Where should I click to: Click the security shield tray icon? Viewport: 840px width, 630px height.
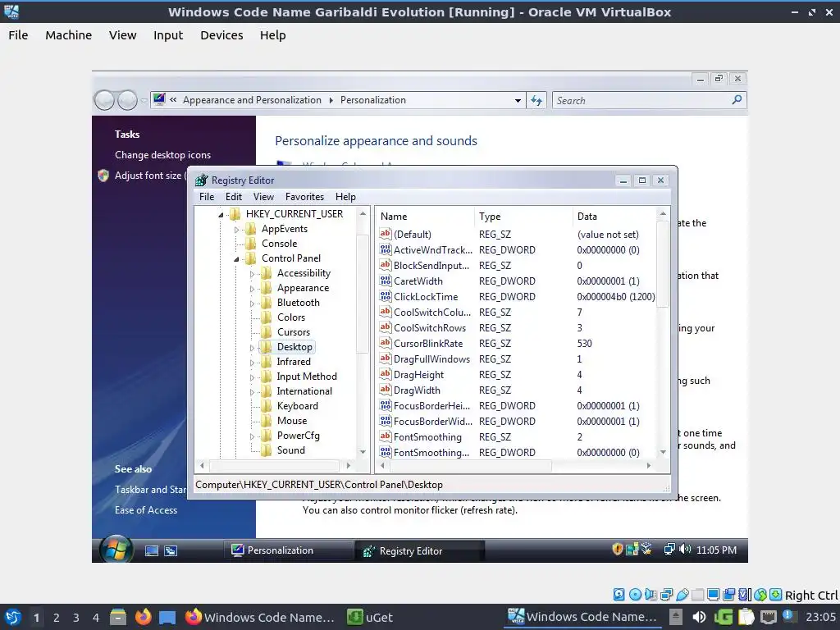pos(617,550)
